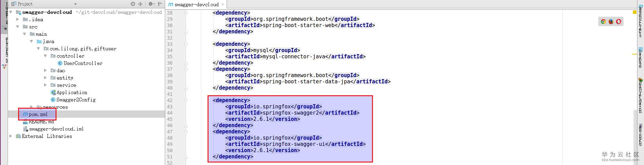Image resolution: width=644 pixels, height=165 pixels.
Task: Collapse the src folder
Action: 18,27
